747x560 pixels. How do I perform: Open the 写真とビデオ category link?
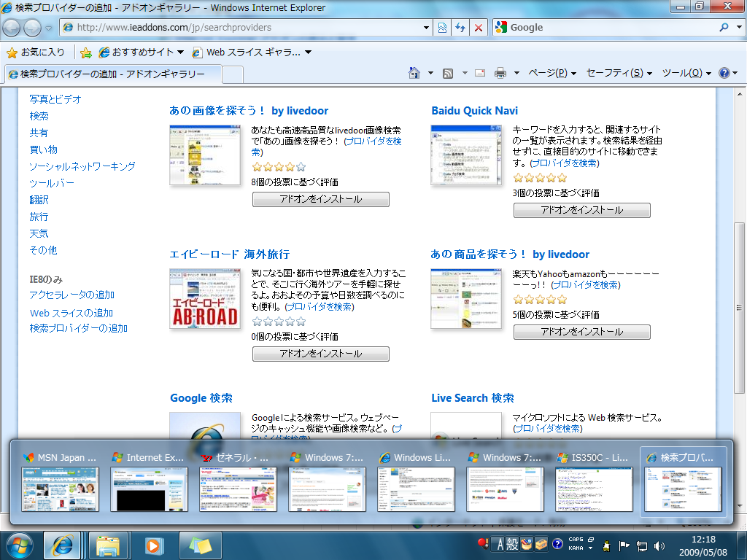pyautogui.click(x=55, y=99)
